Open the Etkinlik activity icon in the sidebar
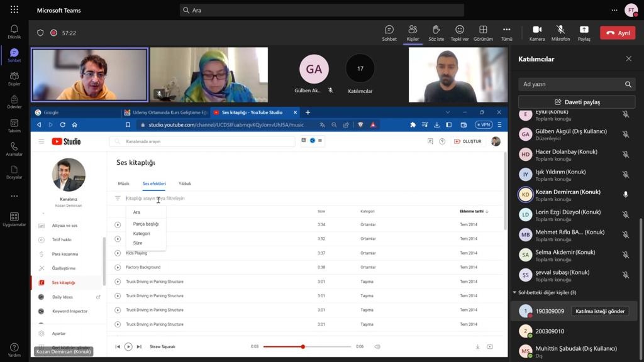This screenshot has height=362, width=644. click(x=14, y=32)
